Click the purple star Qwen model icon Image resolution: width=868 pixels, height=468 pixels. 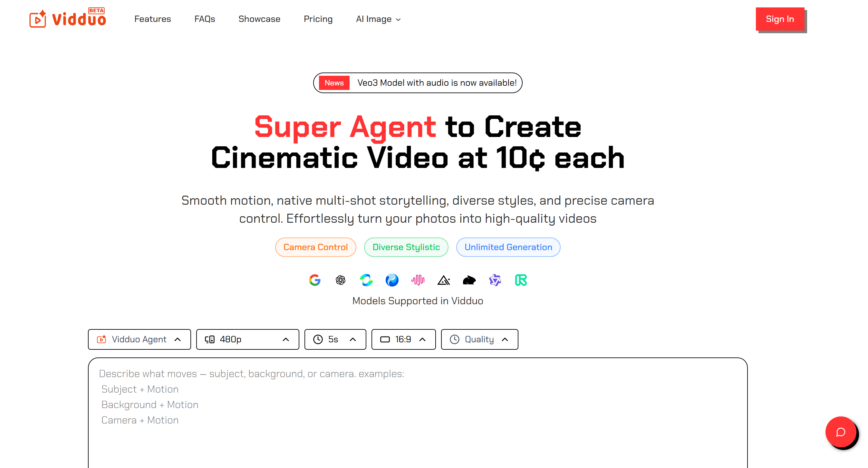coord(495,280)
